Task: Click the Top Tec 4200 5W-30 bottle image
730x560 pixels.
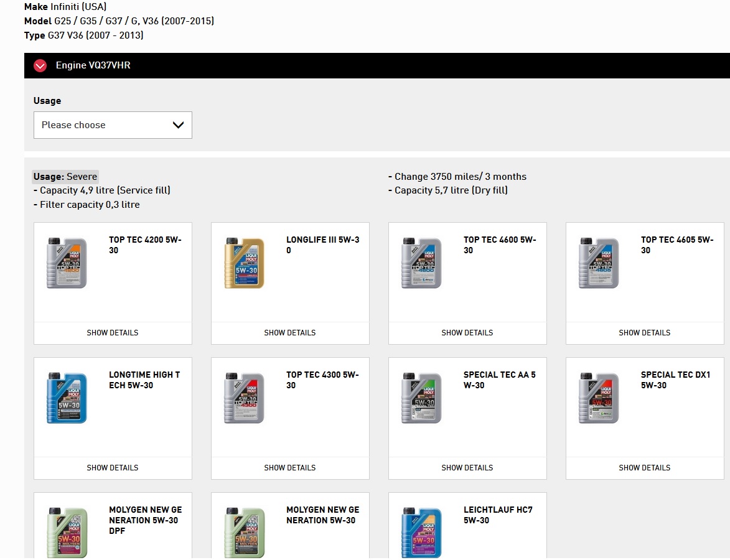Action: 67,263
